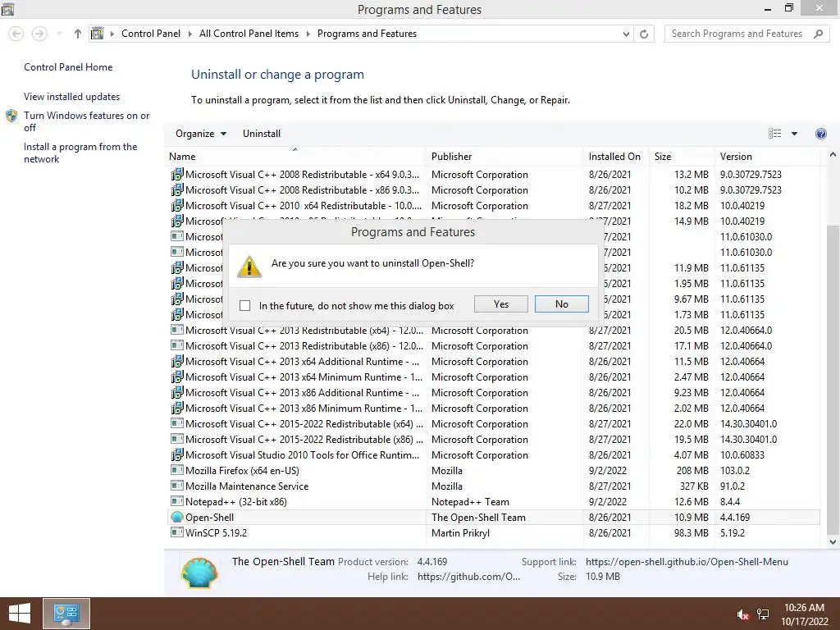Open the github.com help link

[x=468, y=577]
